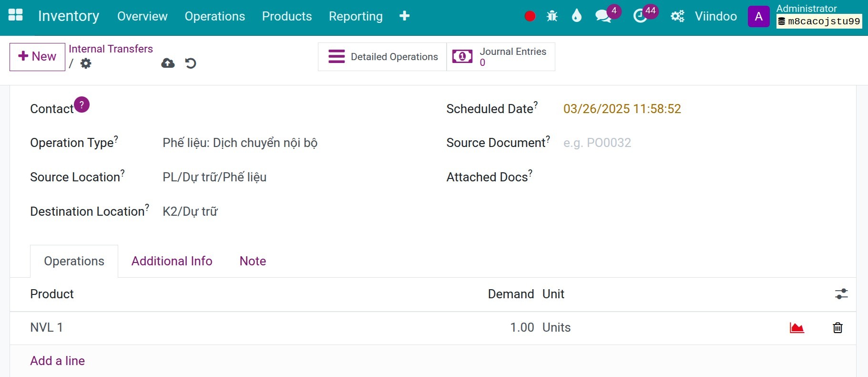Expand the Operations menu
Viewport: 868px width, 377px height.
click(x=214, y=16)
